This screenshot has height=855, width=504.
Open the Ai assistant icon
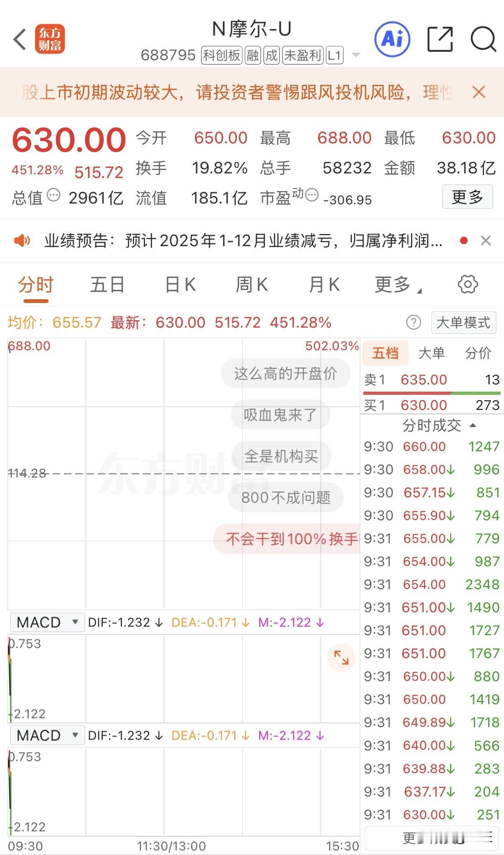coord(392,39)
